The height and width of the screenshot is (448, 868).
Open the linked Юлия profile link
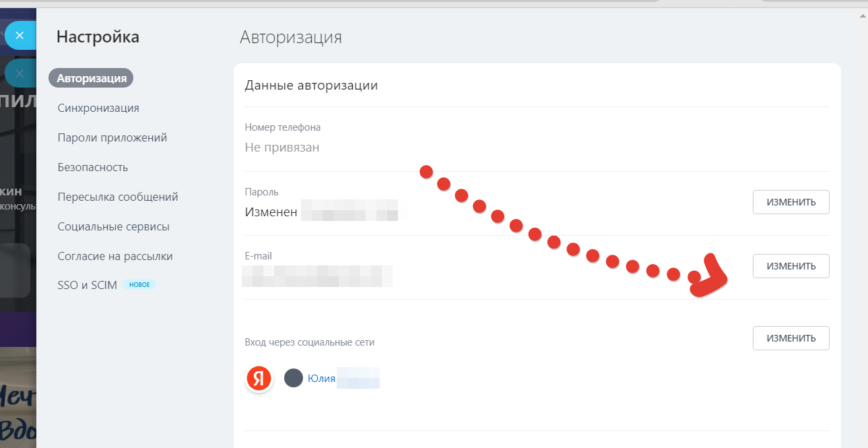(321, 379)
